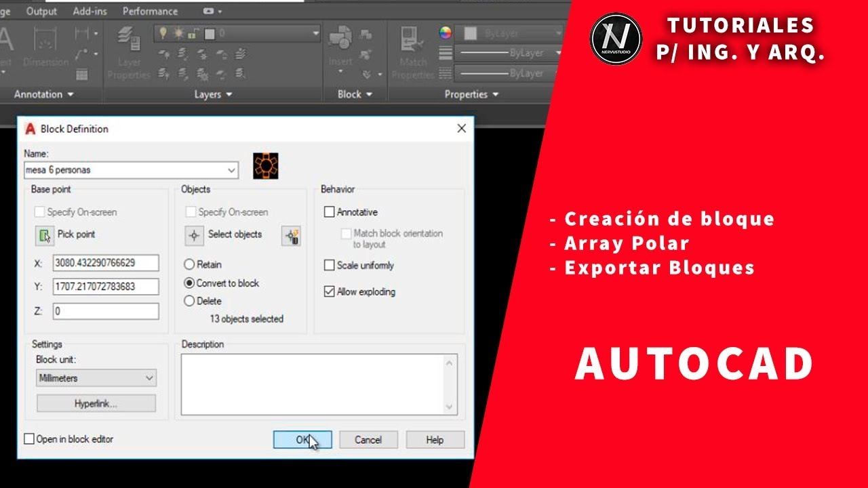The height and width of the screenshot is (488, 868).
Task: Open the Block unit Millimeters dropdown
Action: click(x=96, y=378)
